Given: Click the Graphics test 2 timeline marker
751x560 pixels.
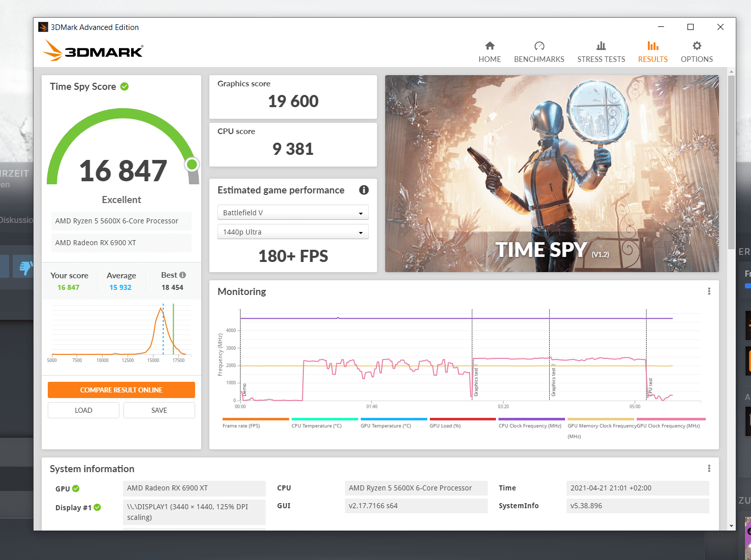Looking at the screenshot, I should pyautogui.click(x=553, y=380).
